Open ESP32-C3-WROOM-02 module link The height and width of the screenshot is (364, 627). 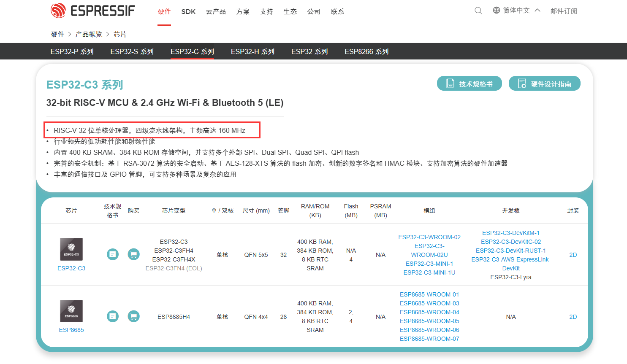tap(429, 237)
